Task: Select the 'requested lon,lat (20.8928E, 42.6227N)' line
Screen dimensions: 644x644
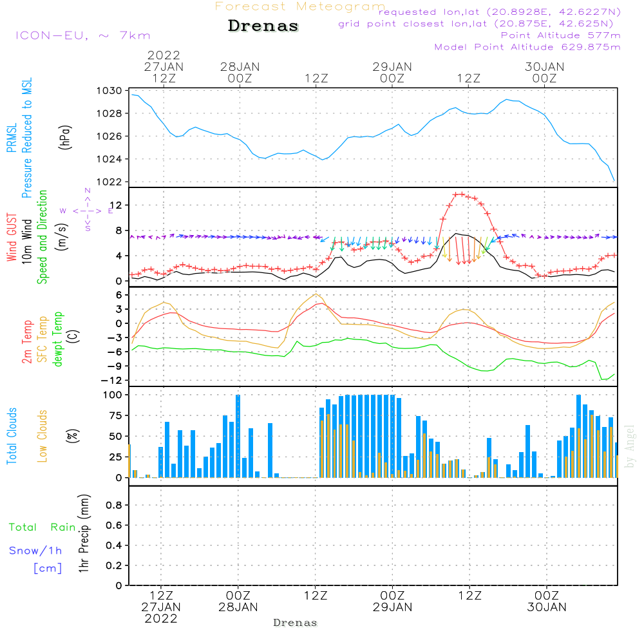Action: pyautogui.click(x=500, y=12)
